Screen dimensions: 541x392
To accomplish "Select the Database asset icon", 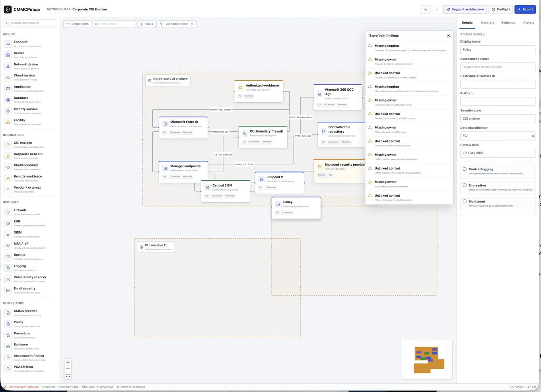I will (8, 99).
